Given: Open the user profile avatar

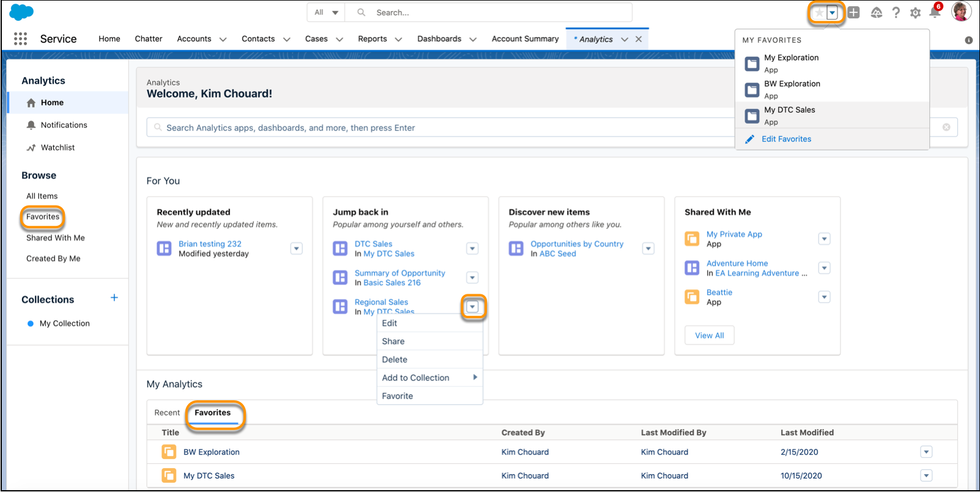Looking at the screenshot, I should pyautogui.click(x=962, y=11).
